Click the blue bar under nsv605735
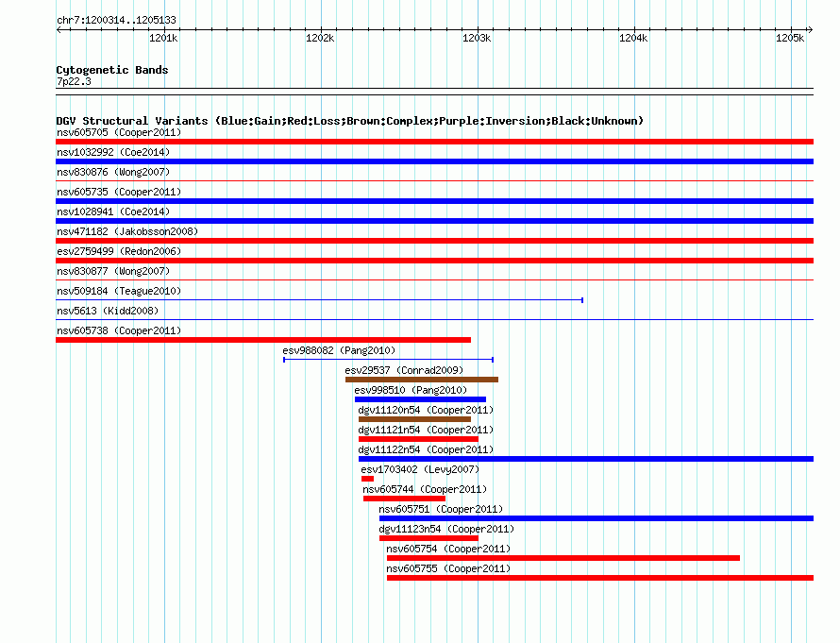 click(x=434, y=201)
